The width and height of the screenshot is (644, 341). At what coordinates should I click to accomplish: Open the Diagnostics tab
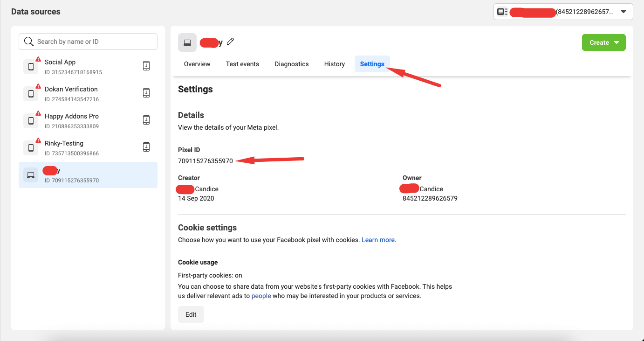click(x=291, y=64)
